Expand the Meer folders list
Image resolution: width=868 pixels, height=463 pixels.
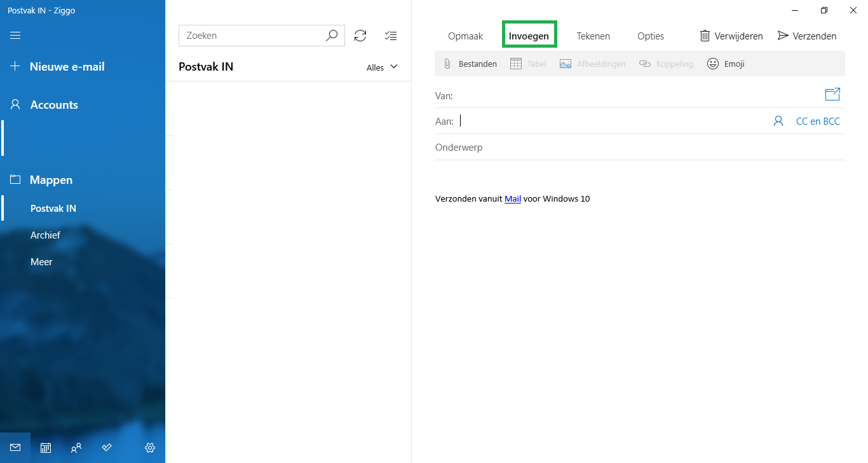click(x=41, y=262)
